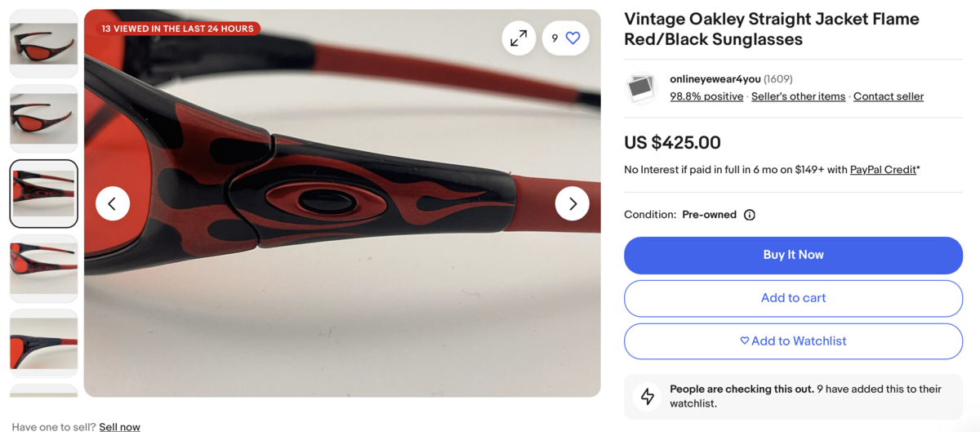Expand the product image to fullscreen
980x432 pixels.
tap(519, 38)
